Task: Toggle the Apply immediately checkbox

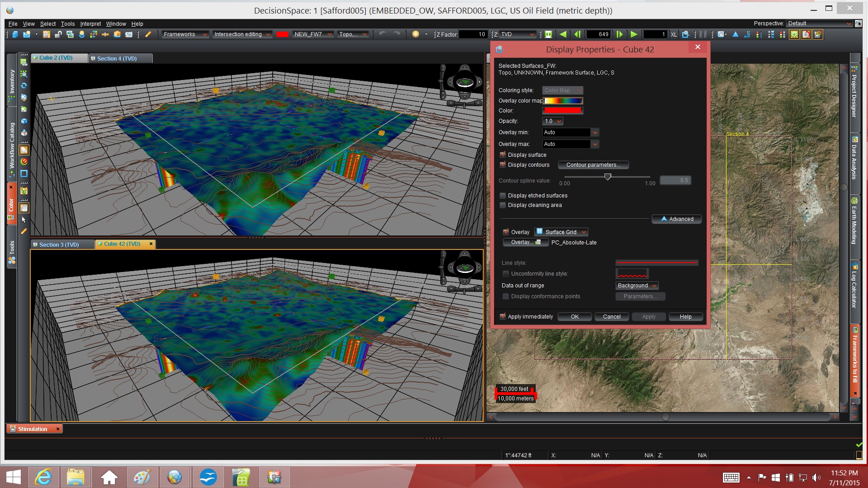Action: coord(503,316)
